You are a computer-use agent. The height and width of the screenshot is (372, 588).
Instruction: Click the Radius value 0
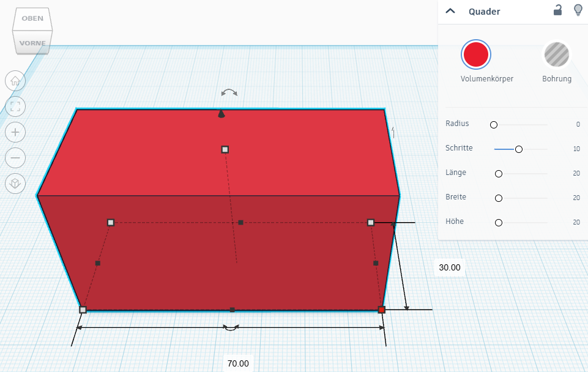pyautogui.click(x=578, y=124)
